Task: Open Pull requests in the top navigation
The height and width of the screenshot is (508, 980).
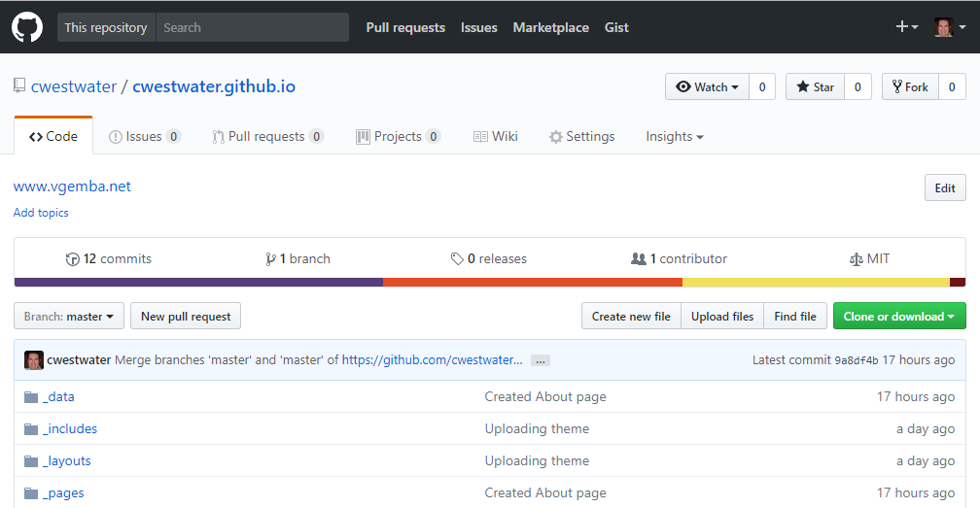Action: (405, 27)
